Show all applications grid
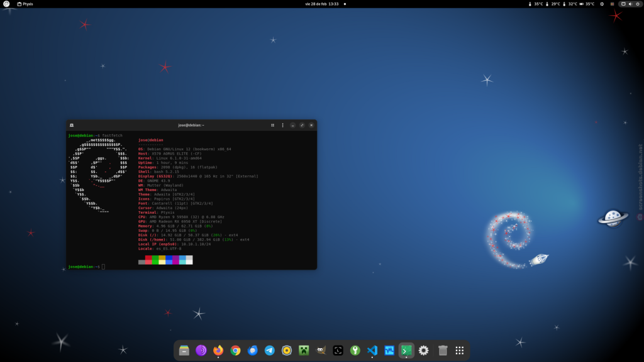The width and height of the screenshot is (644, 362). 460,351
